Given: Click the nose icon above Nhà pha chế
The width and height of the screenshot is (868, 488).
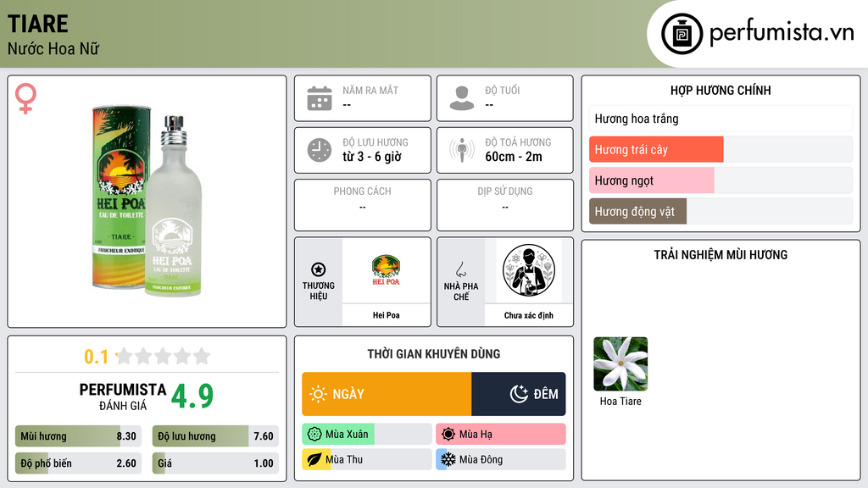Looking at the screenshot, I should (x=460, y=269).
